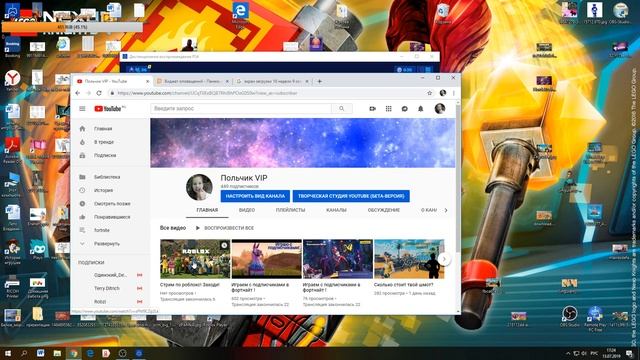
Task: Show next videos with carousel arrow
Action: 444,259
